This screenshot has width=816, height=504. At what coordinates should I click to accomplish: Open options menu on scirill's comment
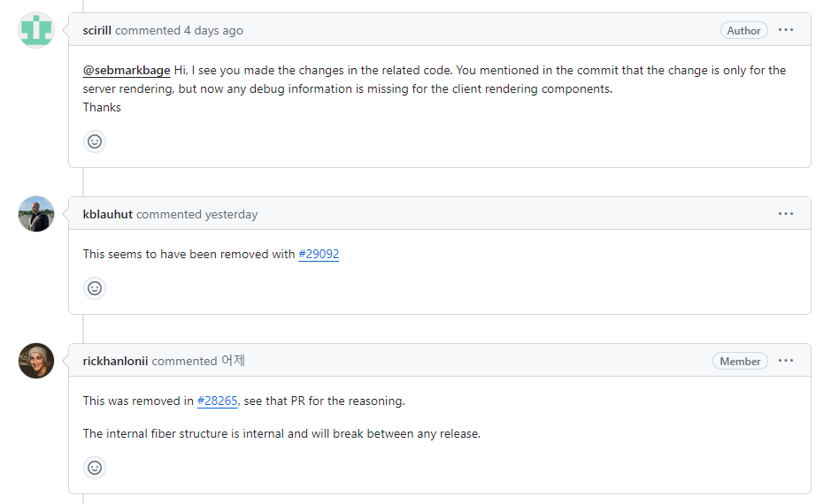pos(786,30)
